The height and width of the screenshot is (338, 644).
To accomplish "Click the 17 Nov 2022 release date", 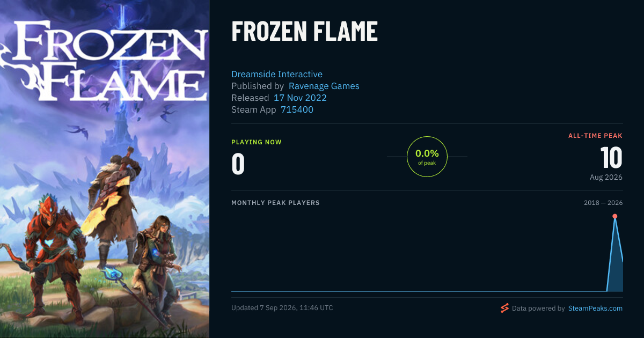I will 300,98.
